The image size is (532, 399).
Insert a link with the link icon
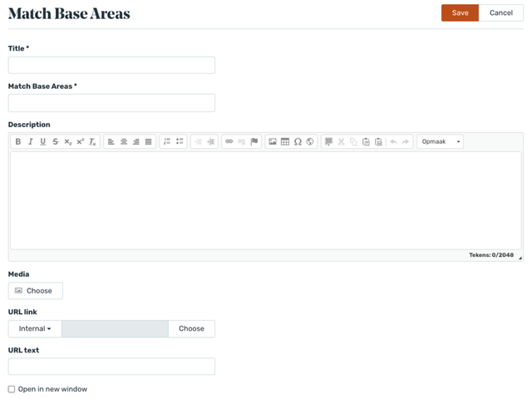pyautogui.click(x=229, y=142)
